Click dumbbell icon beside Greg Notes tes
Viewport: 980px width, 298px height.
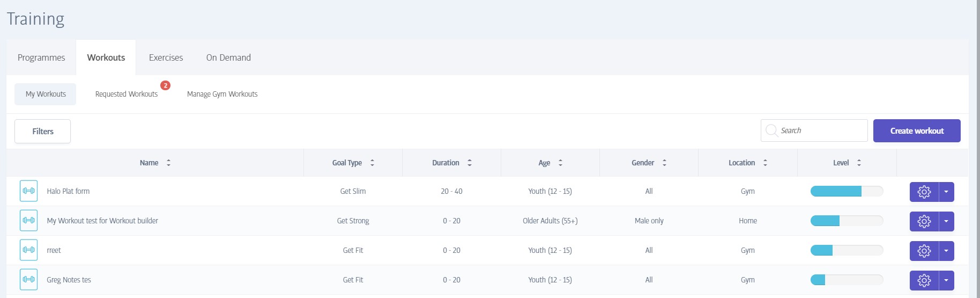click(x=29, y=280)
